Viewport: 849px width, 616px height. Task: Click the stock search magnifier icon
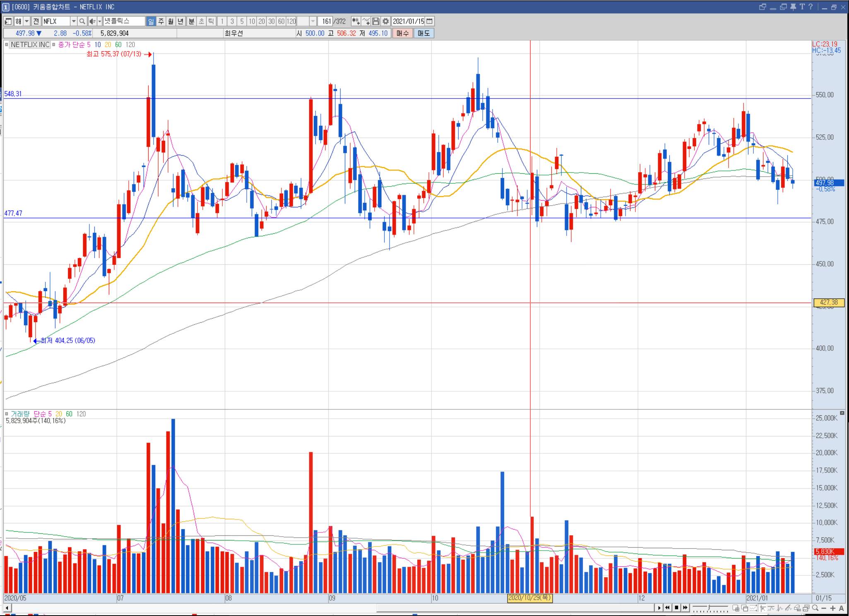pos(82,22)
